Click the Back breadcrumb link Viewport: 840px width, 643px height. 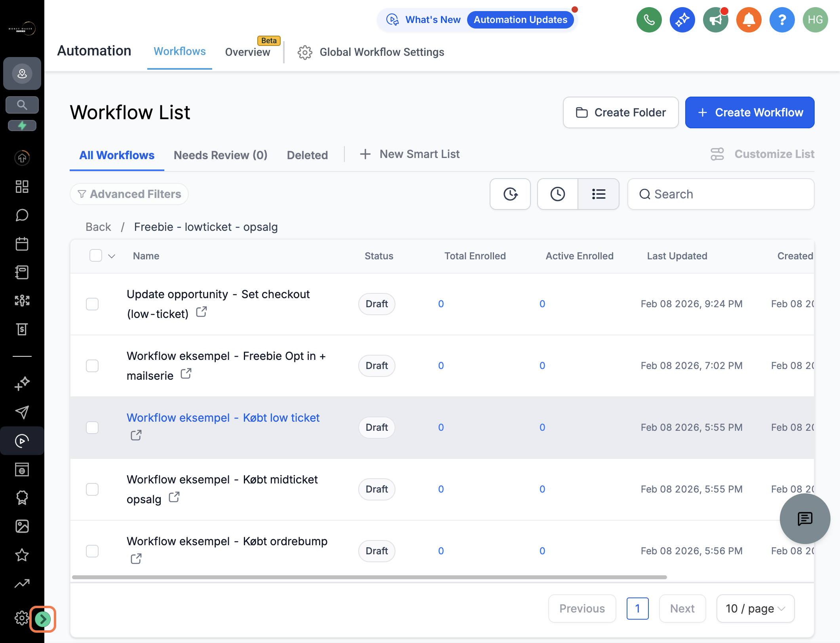(x=98, y=227)
